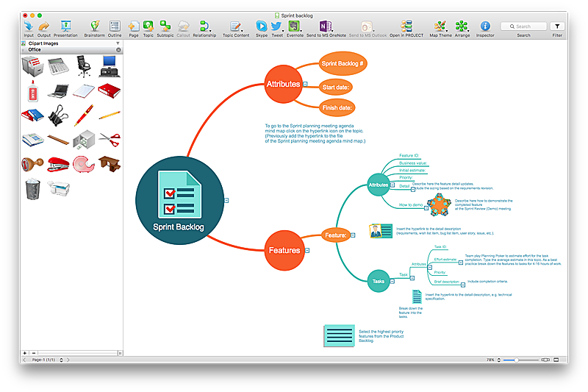Select the Start date topic
Screen dimensions: 588x392
[x=337, y=88]
